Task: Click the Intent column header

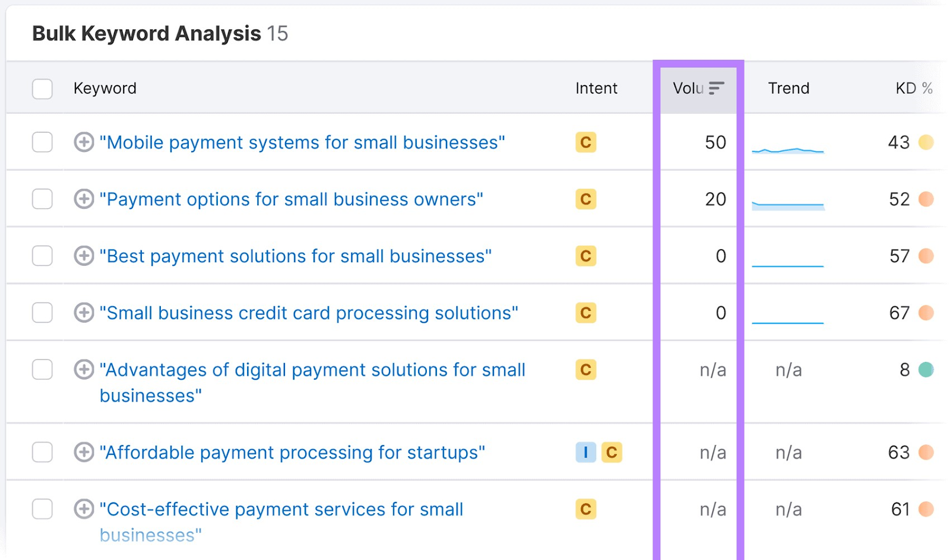Action: (596, 88)
